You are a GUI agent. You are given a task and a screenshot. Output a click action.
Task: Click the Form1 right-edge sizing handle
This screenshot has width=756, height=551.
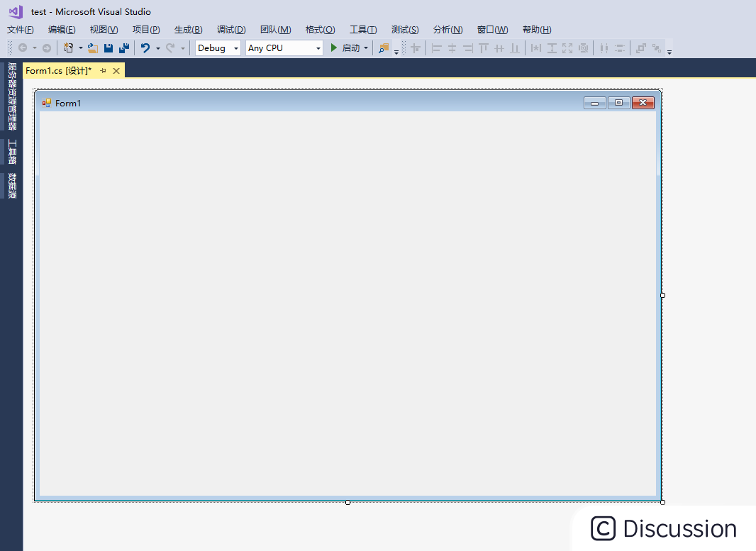663,296
